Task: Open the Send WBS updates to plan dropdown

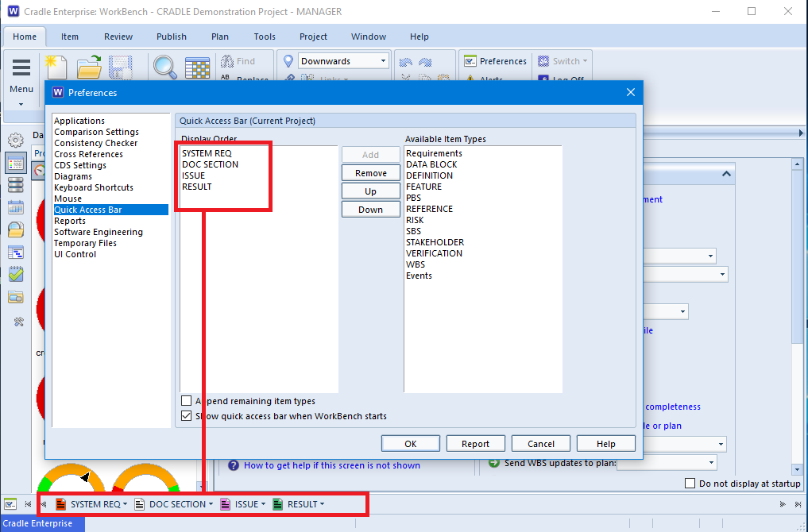Action: 711,462
